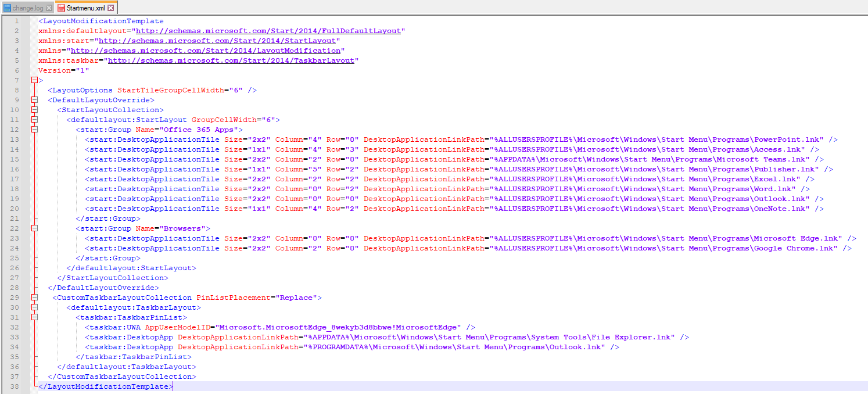Collapse the DefaultLayoutOverride block fold marker

click(x=34, y=100)
